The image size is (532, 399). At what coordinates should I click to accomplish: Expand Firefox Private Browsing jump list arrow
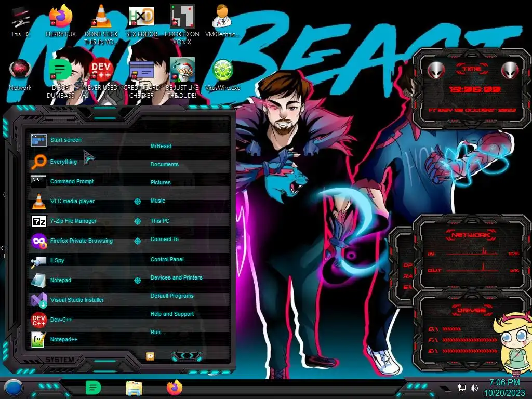coord(137,241)
